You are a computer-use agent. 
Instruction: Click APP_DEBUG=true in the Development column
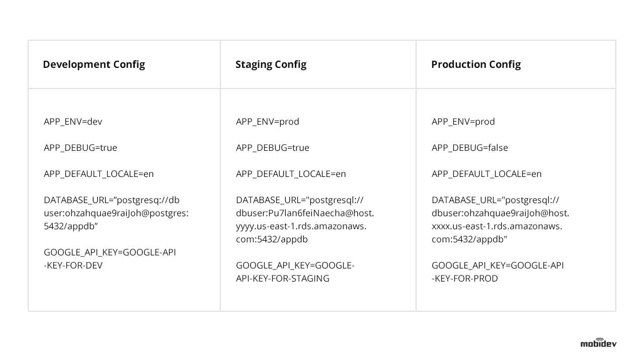(80, 148)
